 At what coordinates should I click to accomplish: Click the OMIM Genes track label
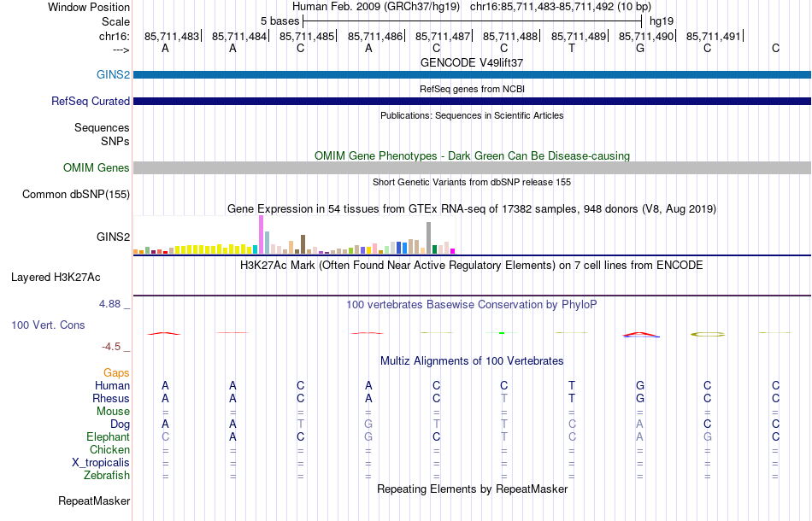pos(97,167)
